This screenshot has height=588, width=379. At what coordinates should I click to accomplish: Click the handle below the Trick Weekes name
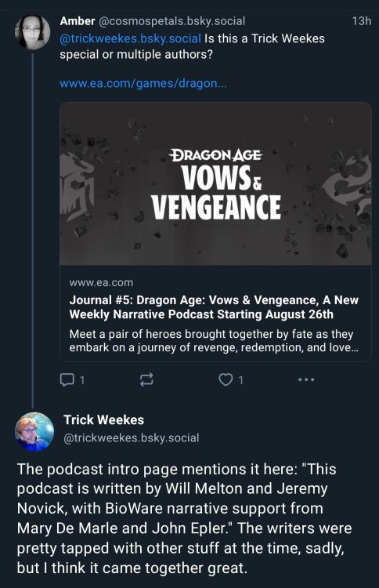coord(131,438)
